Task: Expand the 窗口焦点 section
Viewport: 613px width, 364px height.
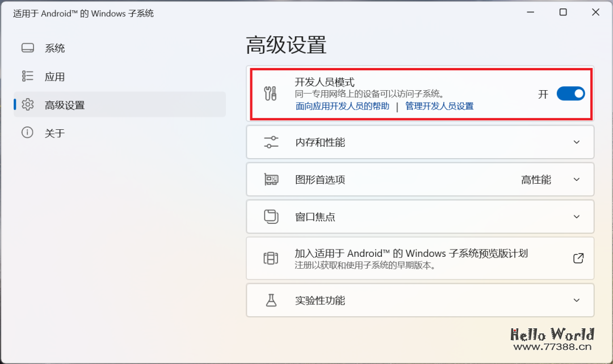Action: (577, 217)
